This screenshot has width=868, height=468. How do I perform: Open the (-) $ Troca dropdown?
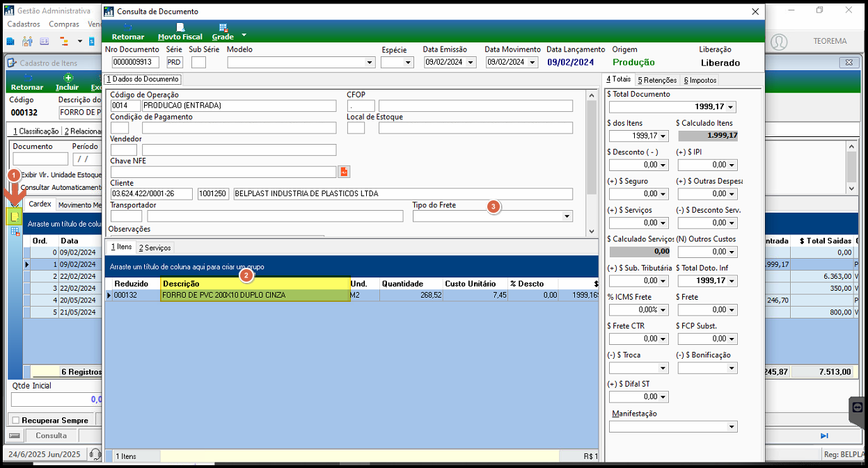(663, 369)
